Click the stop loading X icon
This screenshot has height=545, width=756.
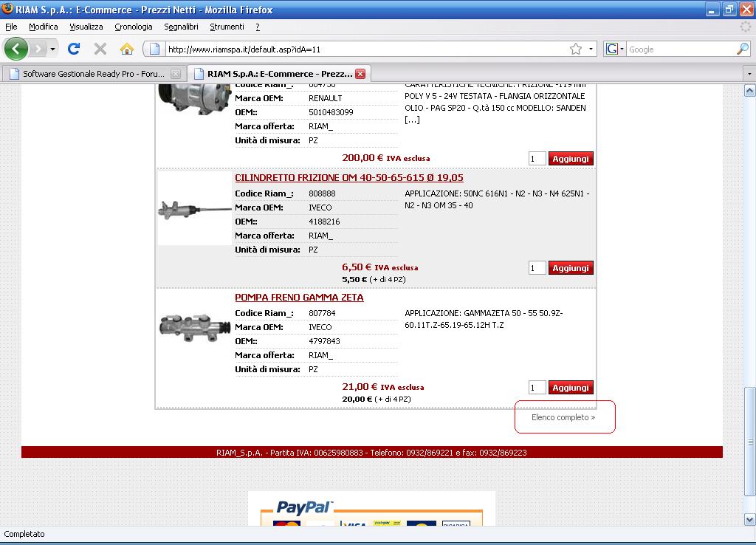[x=100, y=49]
